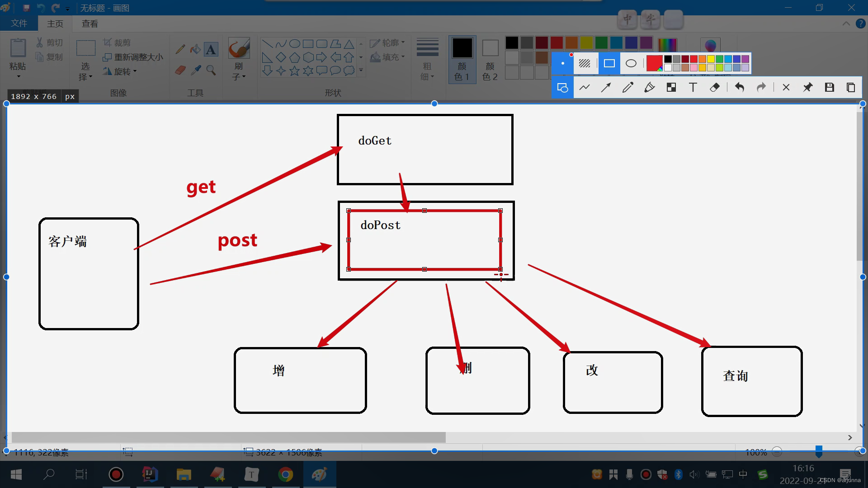Toggle the ellipse shape mode
Viewport: 868px width, 488px height.
click(x=631, y=64)
